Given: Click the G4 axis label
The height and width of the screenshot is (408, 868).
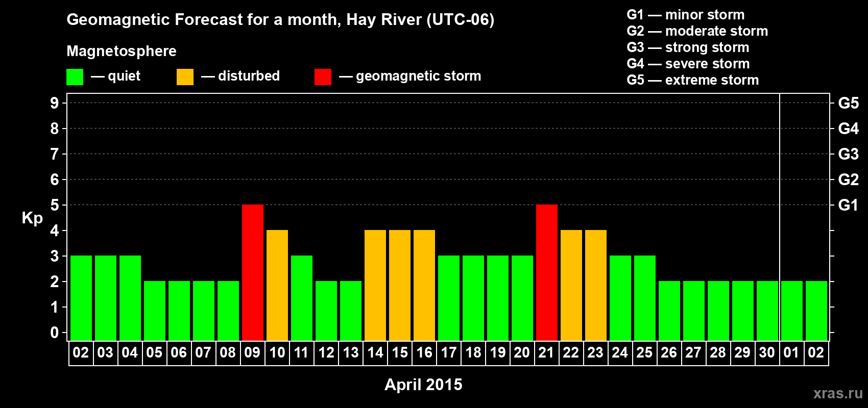Looking at the screenshot, I should pyautogui.click(x=848, y=129).
